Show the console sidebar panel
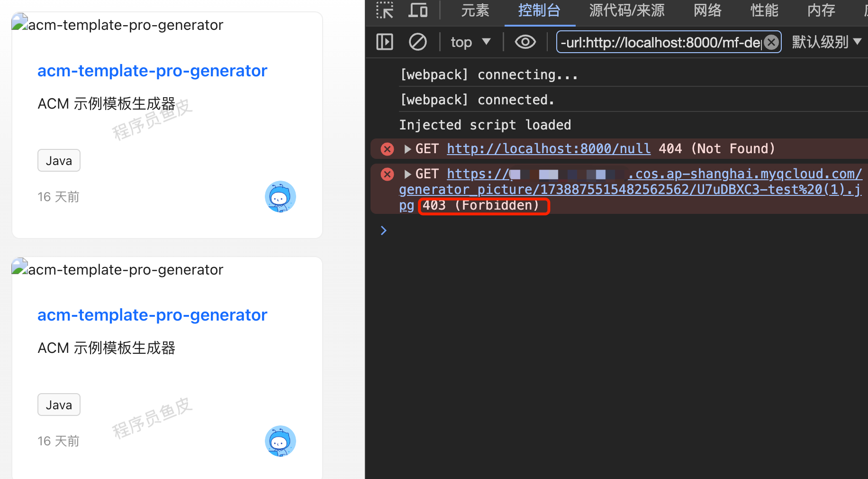 pos(384,42)
